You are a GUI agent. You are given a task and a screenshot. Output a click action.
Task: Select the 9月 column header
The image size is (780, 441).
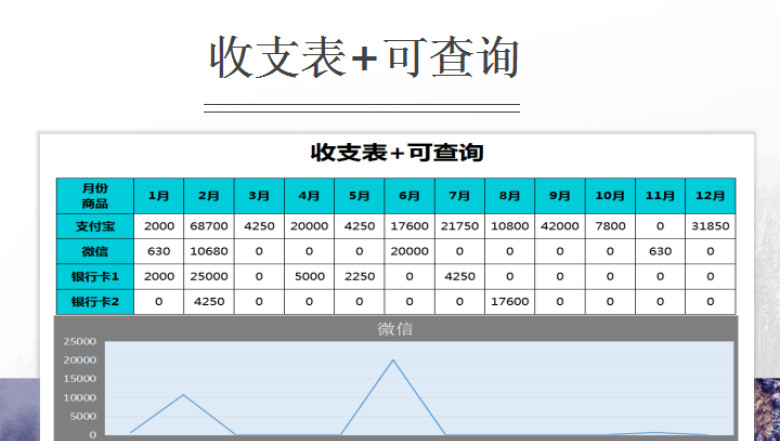(560, 196)
